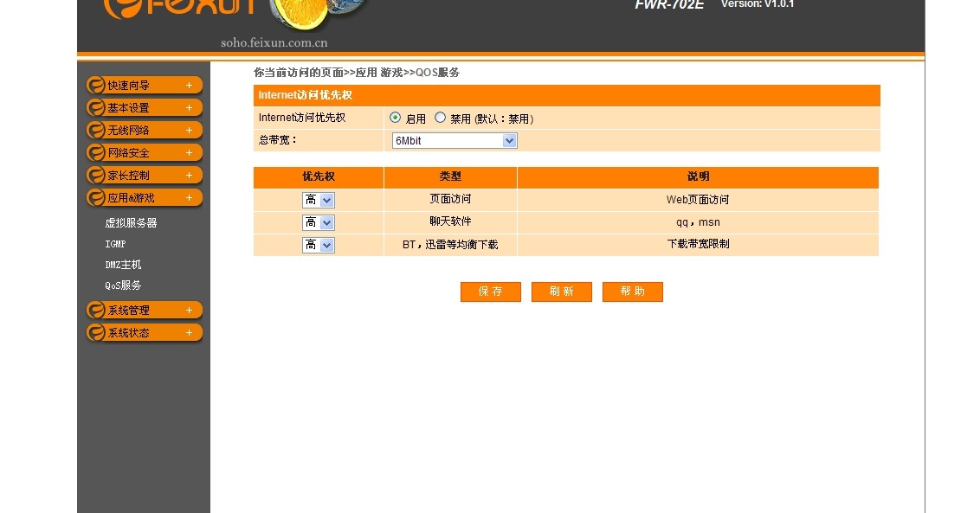Click the logo icon beside 系统状态
Viewport: 980px width, 513px height.
[95, 332]
